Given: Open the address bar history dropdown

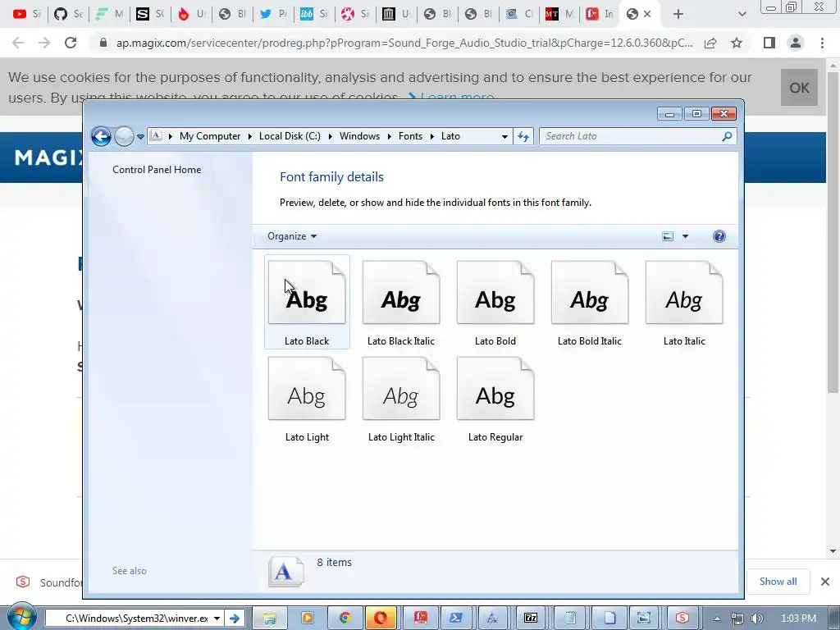Looking at the screenshot, I should 504,137.
